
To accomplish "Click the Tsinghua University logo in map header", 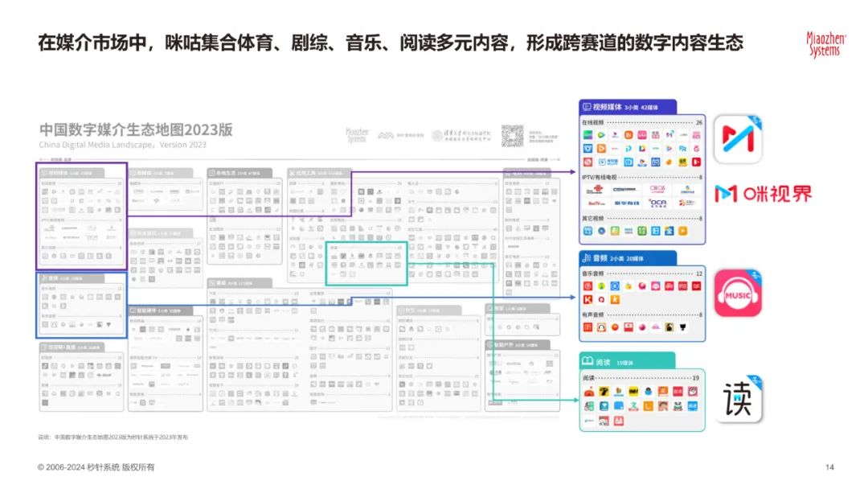I will coord(461,136).
